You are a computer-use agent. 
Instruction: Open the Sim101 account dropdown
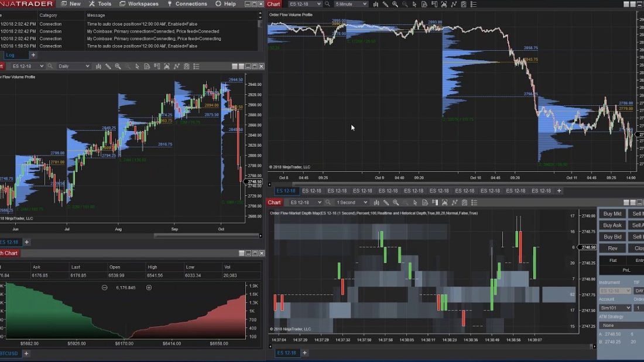[615, 308]
